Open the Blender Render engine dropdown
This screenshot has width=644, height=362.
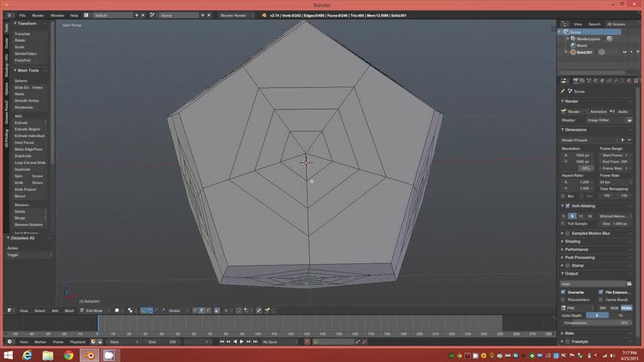(x=236, y=15)
